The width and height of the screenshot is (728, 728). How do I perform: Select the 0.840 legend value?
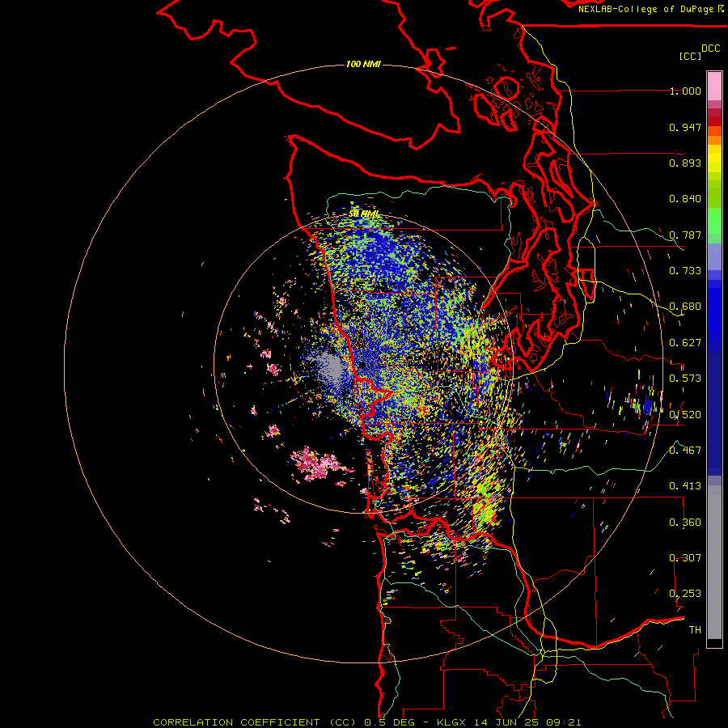[x=685, y=199]
